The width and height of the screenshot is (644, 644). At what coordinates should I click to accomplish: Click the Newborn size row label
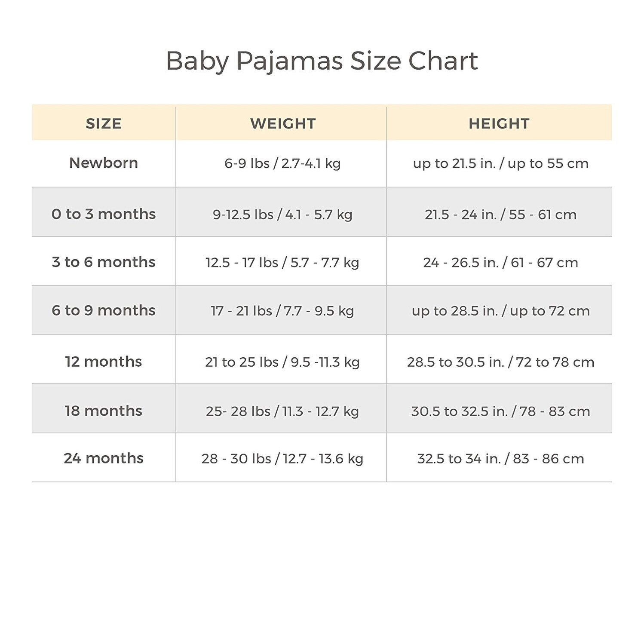click(x=104, y=163)
